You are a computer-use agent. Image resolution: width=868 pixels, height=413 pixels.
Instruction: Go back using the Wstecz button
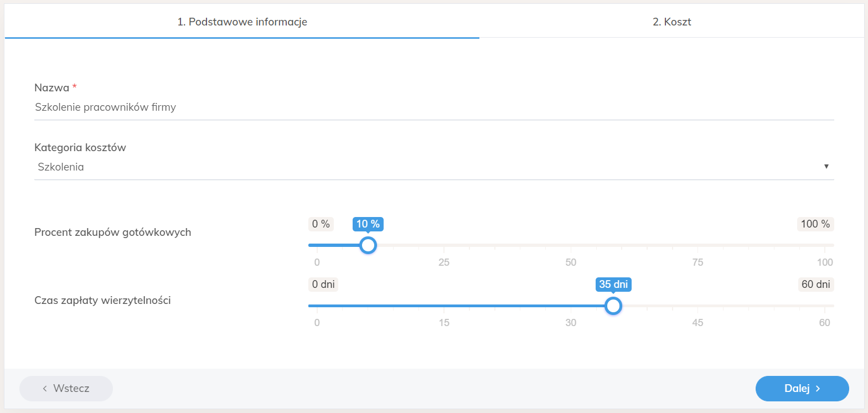66,389
